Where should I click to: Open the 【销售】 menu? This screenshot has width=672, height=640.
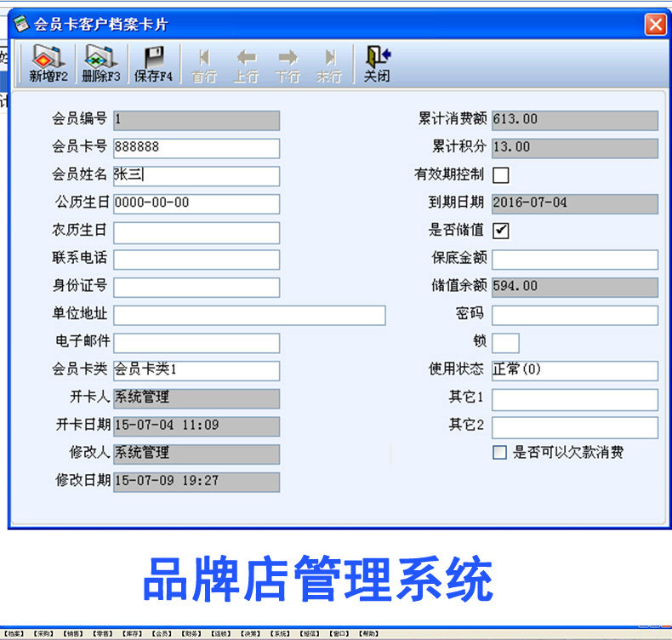click(x=73, y=633)
